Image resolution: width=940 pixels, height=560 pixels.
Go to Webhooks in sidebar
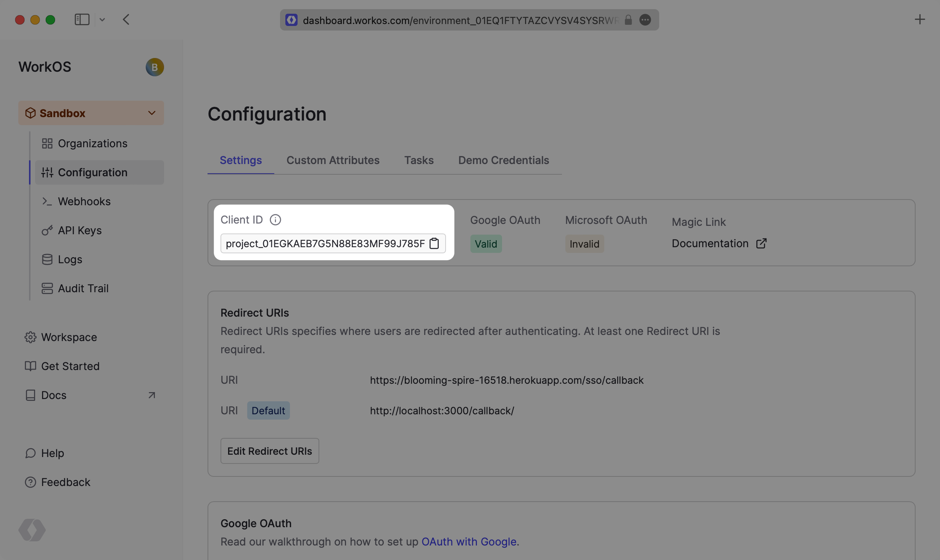pos(84,201)
